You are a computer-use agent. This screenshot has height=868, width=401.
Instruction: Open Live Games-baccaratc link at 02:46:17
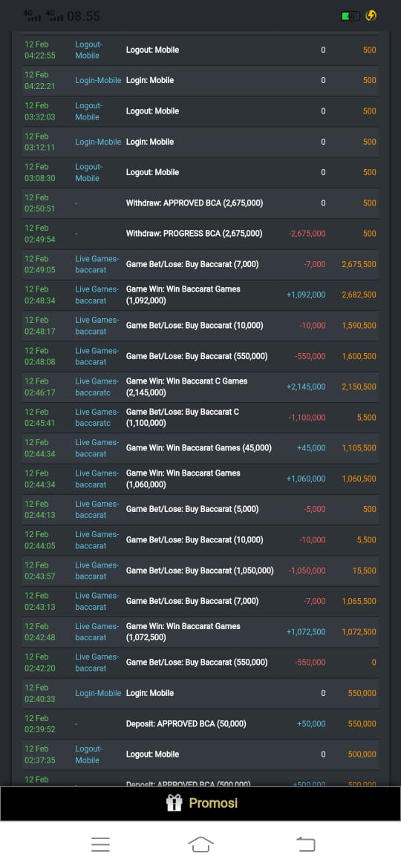[97, 387]
